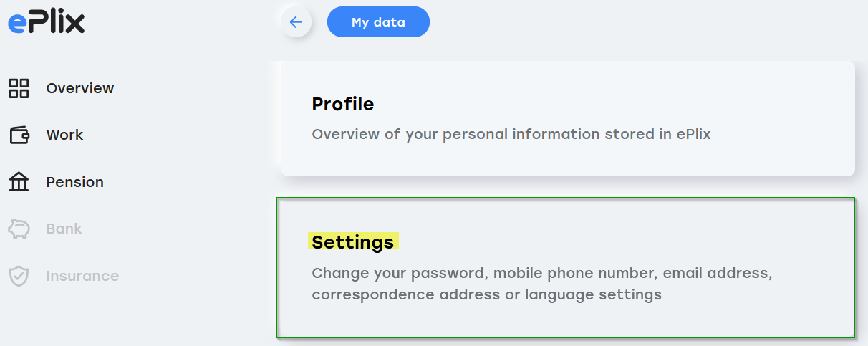Click the Overview grid icon
Viewport: 868px width, 346px height.
click(x=19, y=88)
